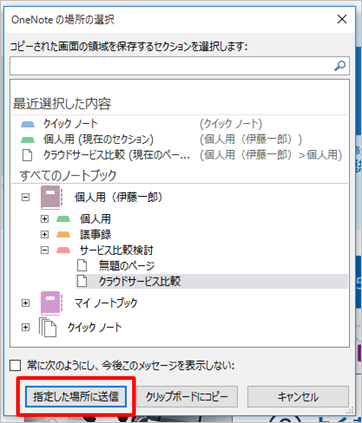Screen dimensions: 362x423
Task: Expand the 議事録 section
Action: pos(44,234)
